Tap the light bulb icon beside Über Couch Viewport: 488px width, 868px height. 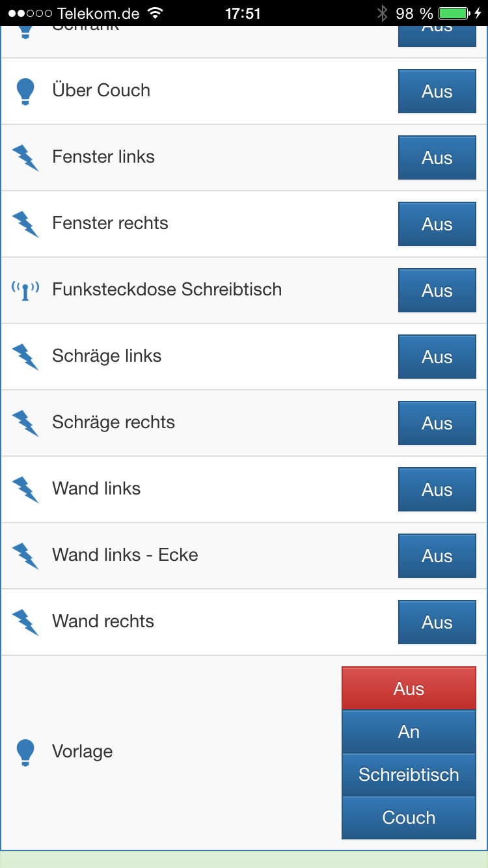click(25, 92)
